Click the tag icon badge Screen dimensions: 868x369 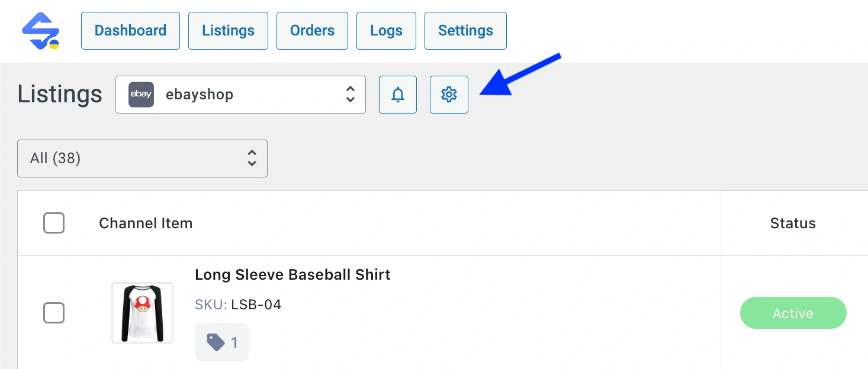[x=221, y=342]
